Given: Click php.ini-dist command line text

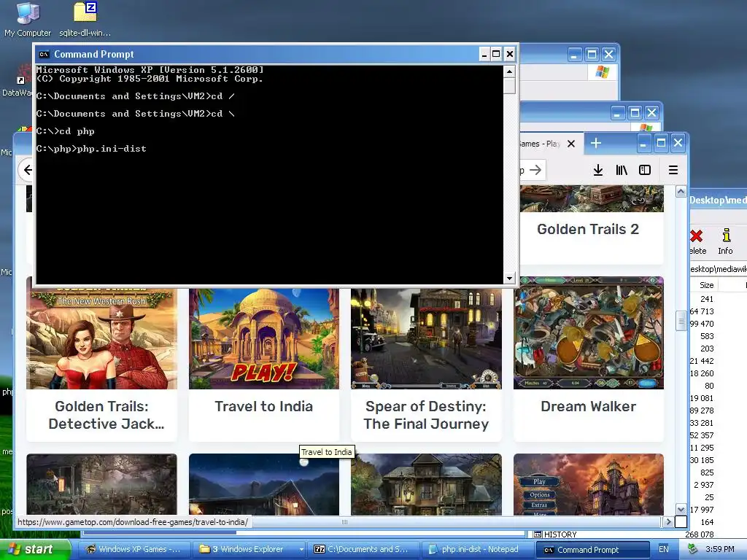Looking at the screenshot, I should 112,149.
